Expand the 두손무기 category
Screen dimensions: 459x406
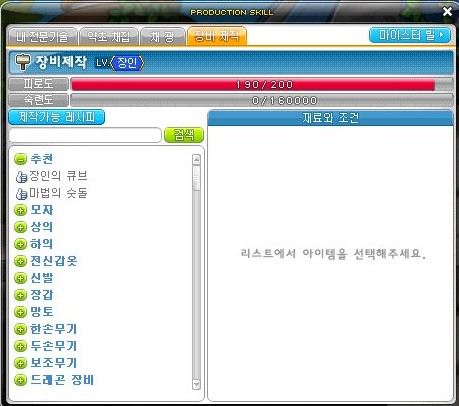tap(20, 346)
